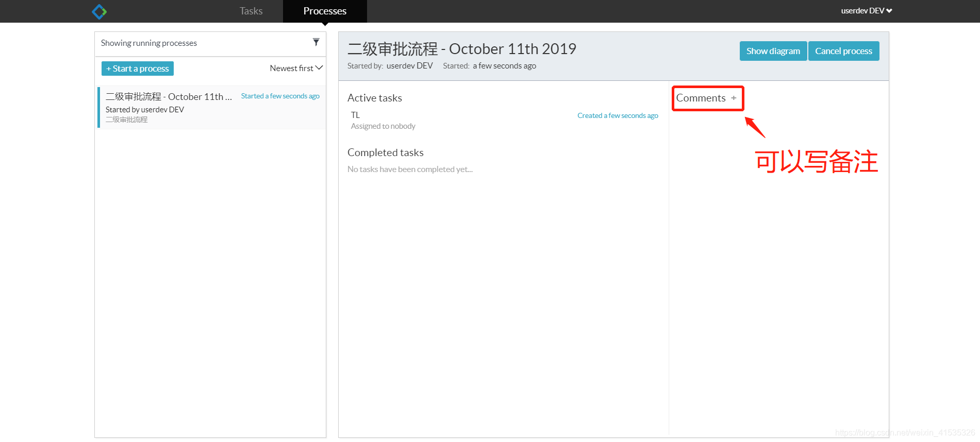Click the 'Showing running processes' filter bar
The image size is (980, 442).
(x=210, y=43)
